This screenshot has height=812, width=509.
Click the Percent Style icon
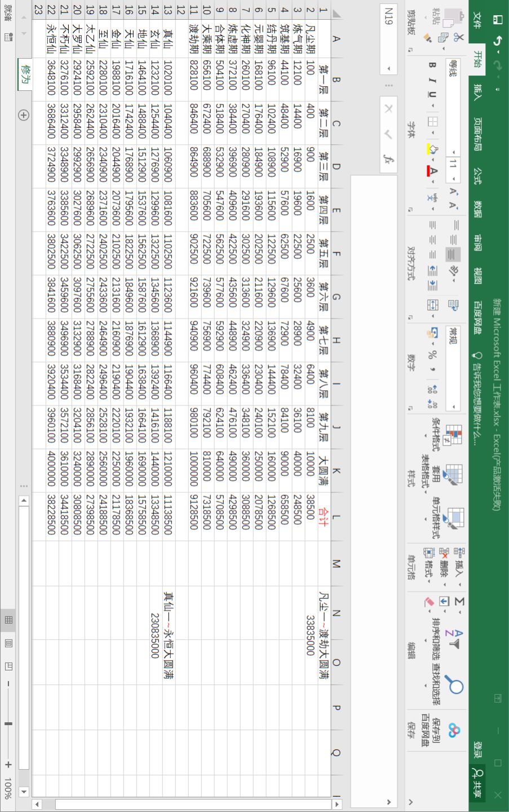pyautogui.click(x=432, y=355)
